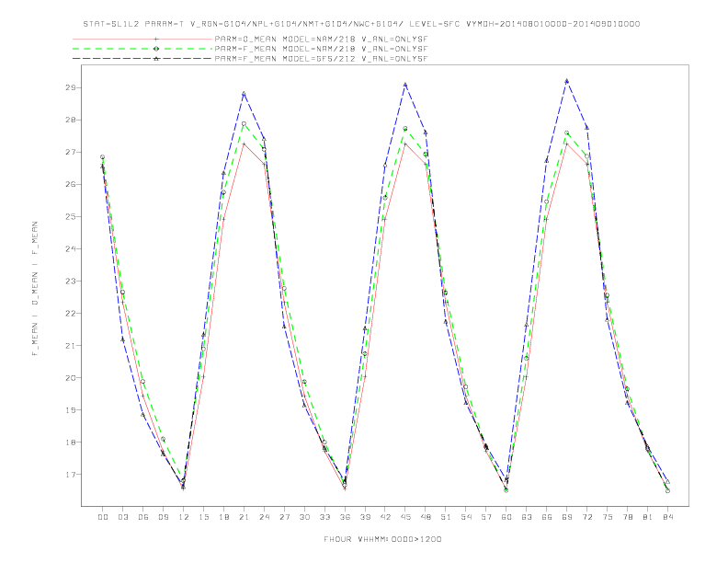Click x-axis forecast hour label 75

click(x=608, y=517)
